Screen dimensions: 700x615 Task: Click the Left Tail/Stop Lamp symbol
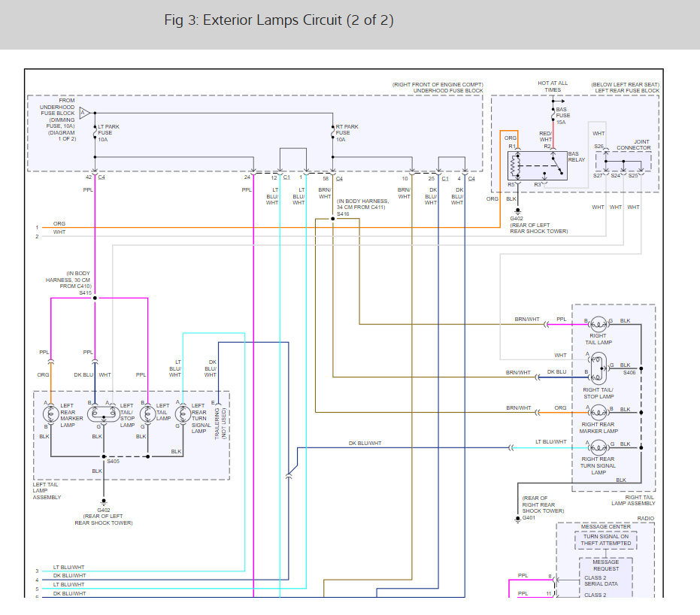pyautogui.click(x=104, y=414)
